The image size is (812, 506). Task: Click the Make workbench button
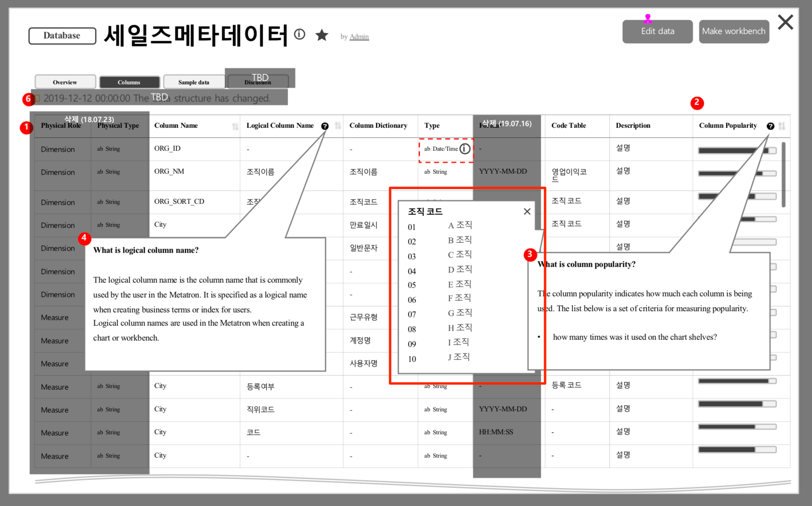(x=734, y=31)
